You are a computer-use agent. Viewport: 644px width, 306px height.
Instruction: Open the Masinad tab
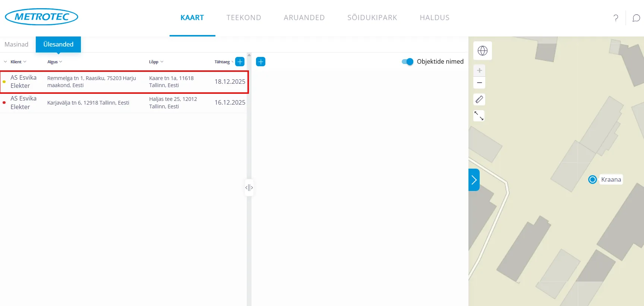16,44
